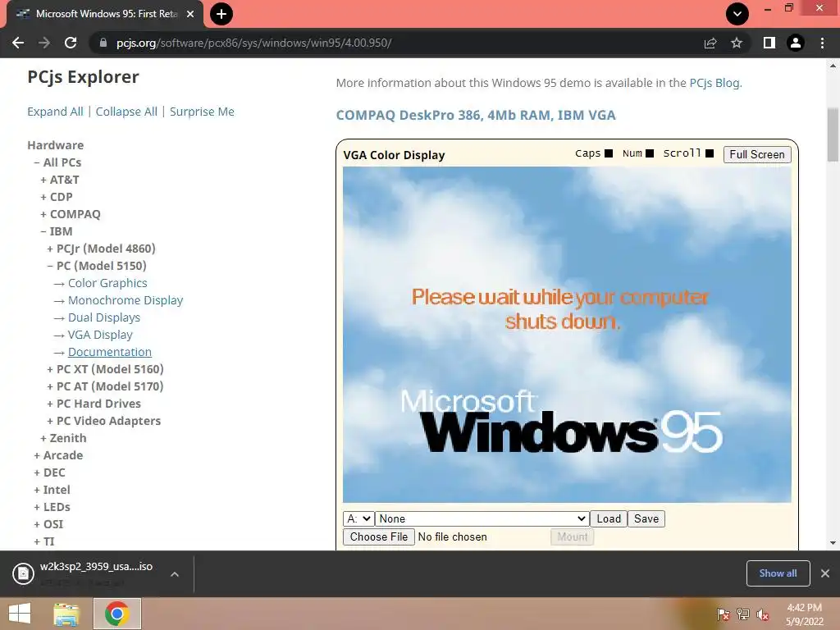The height and width of the screenshot is (630, 840).
Task: Share this page icon
Action: 710,43
